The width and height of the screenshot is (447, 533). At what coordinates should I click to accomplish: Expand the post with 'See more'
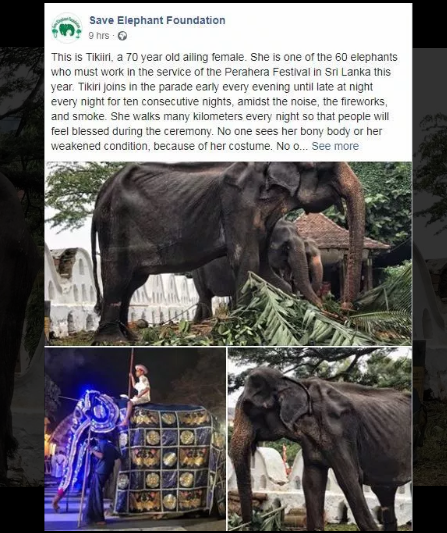tap(335, 146)
